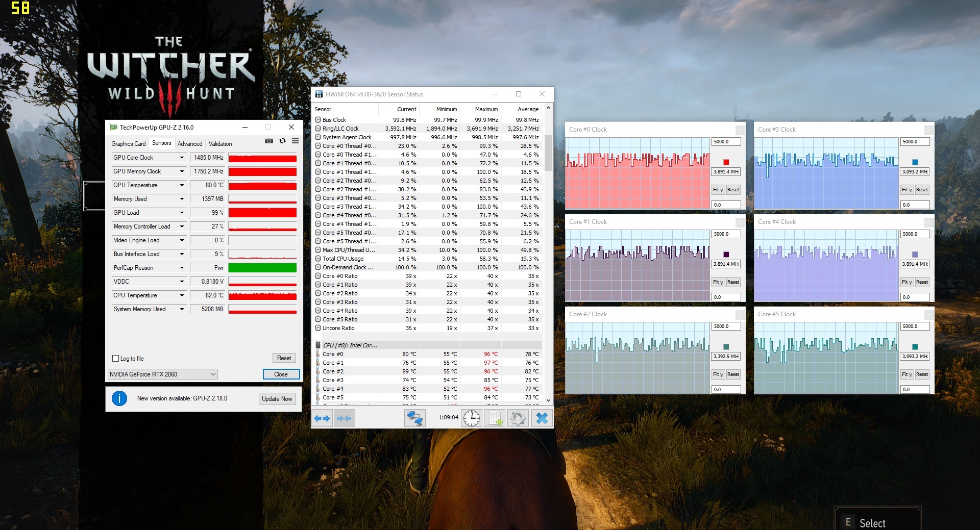Screen dimensions: 980x530
Task: Click the minimum value field in Core #2 Clock
Action: click(x=726, y=390)
